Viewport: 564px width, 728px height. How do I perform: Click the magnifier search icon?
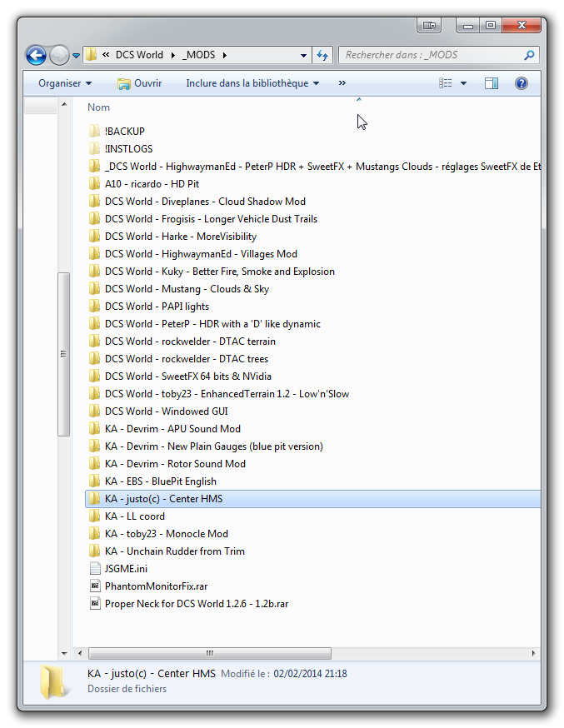529,55
